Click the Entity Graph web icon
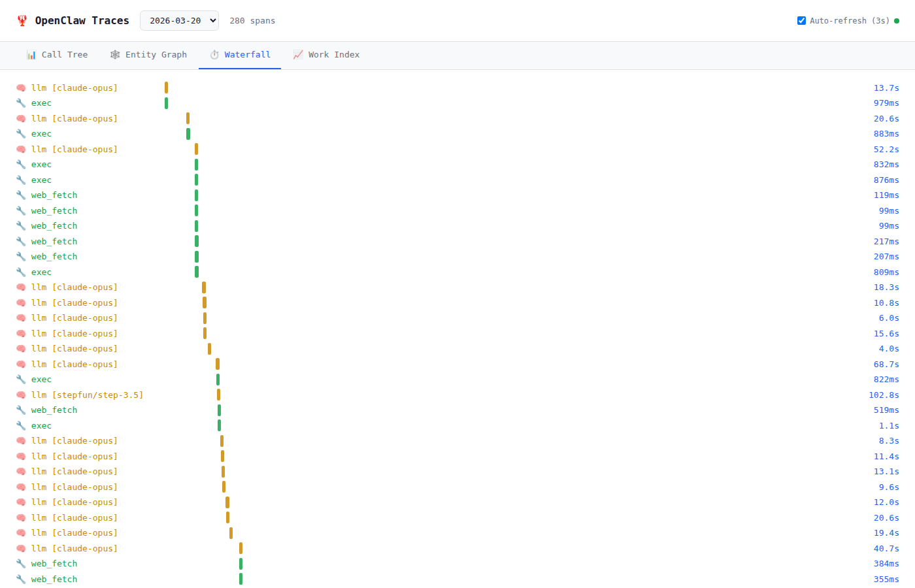 pos(115,55)
